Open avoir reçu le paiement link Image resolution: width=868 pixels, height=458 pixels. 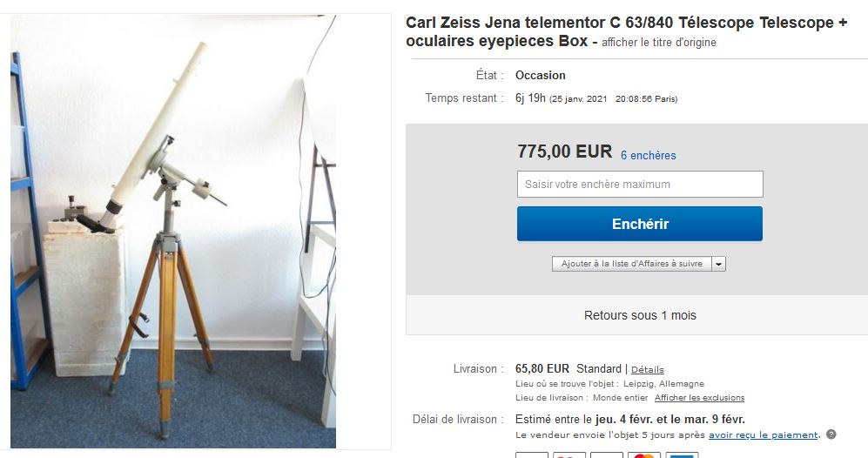click(763, 435)
